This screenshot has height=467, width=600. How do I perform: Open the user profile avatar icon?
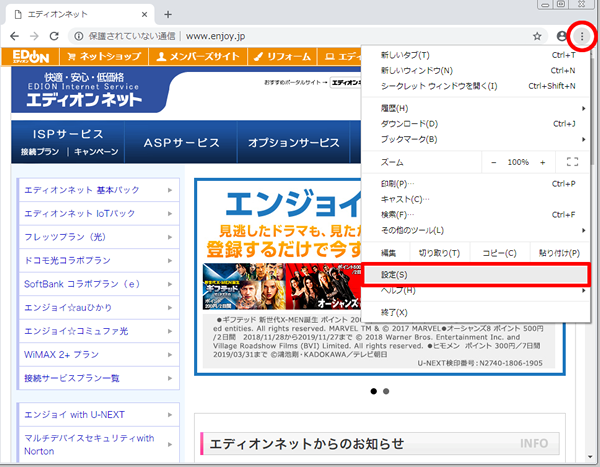coord(561,36)
